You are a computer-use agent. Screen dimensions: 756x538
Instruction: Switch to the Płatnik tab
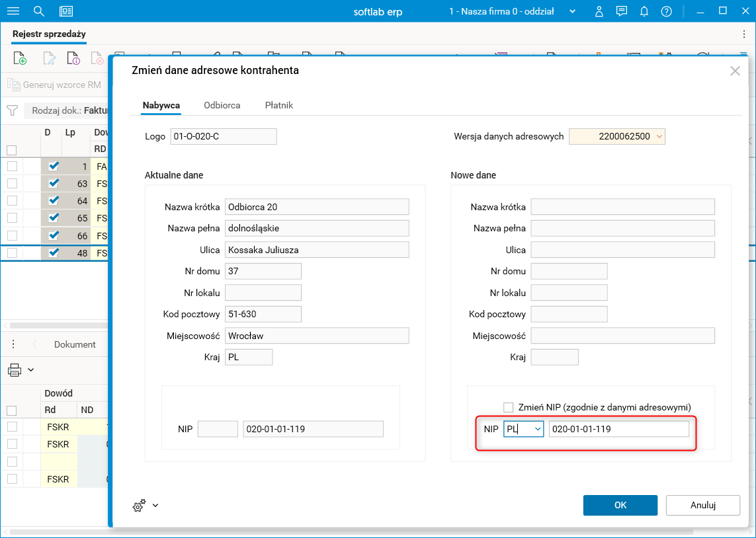tap(278, 105)
